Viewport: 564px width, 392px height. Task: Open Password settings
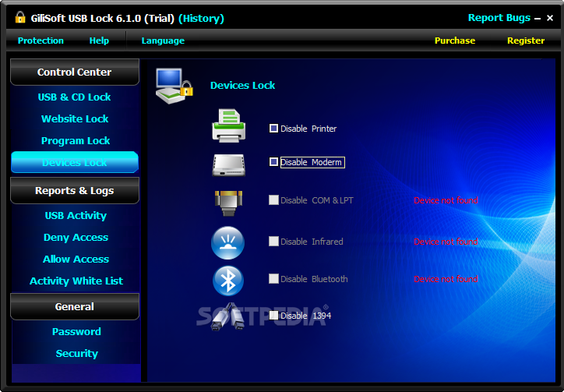(x=76, y=331)
